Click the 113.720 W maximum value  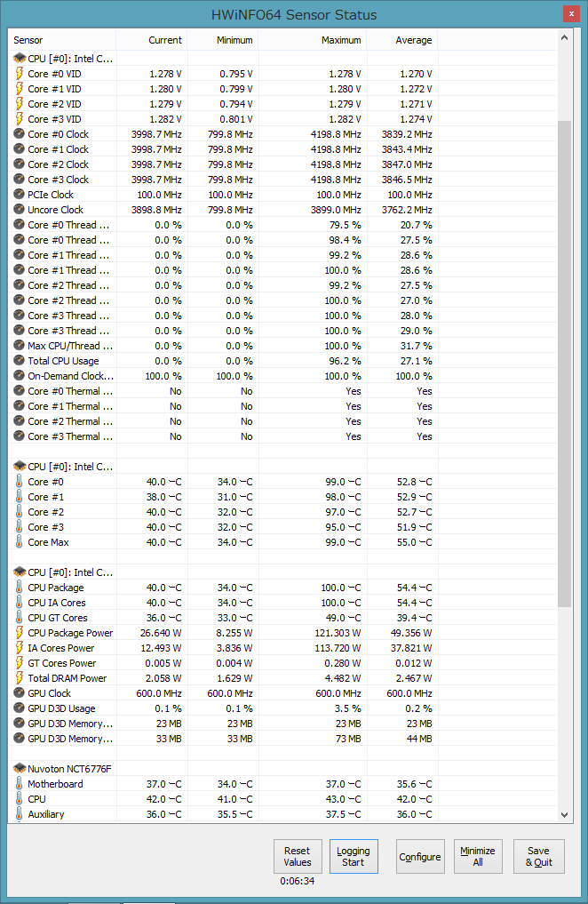(x=338, y=648)
